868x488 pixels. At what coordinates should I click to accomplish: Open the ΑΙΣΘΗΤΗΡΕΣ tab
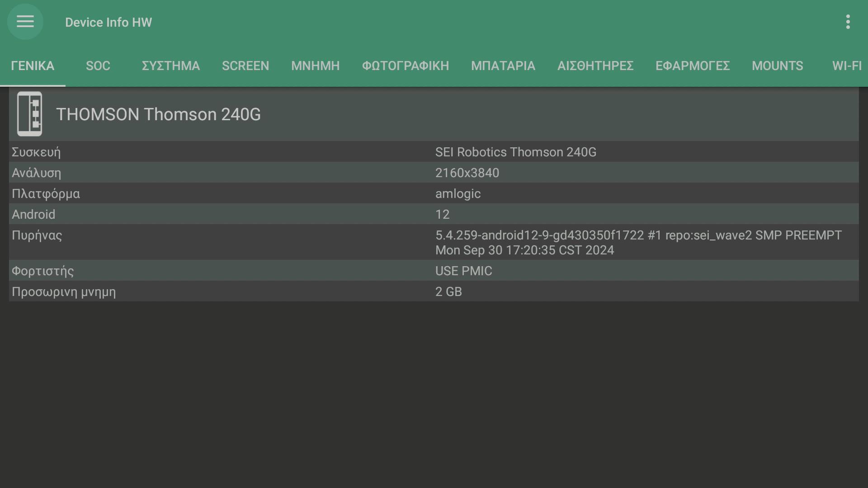pyautogui.click(x=595, y=66)
